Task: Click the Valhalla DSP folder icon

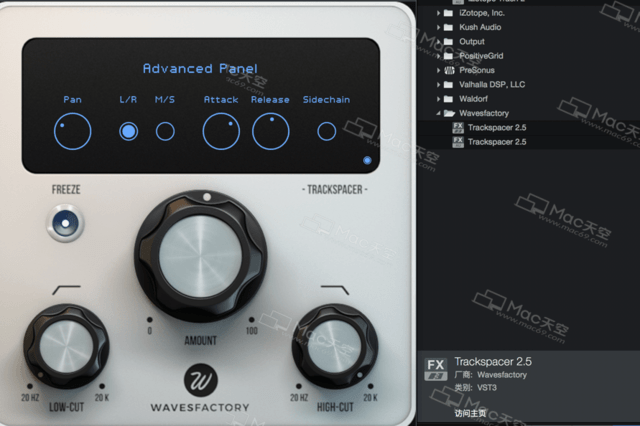Action: 448,84
